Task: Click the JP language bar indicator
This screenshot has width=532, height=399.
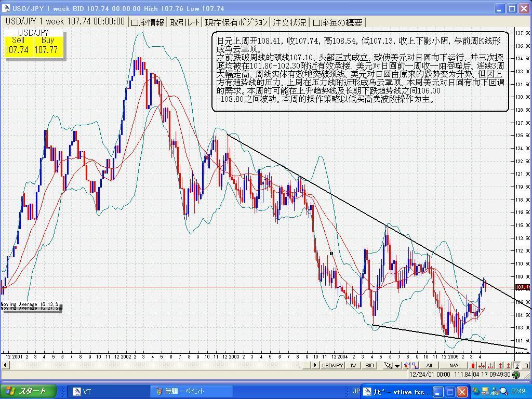Action: pos(356,391)
